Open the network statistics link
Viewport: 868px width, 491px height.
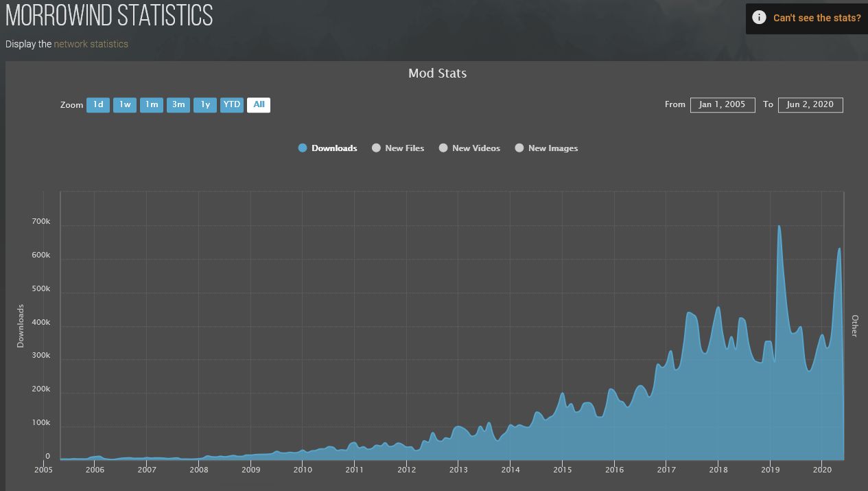(91, 44)
